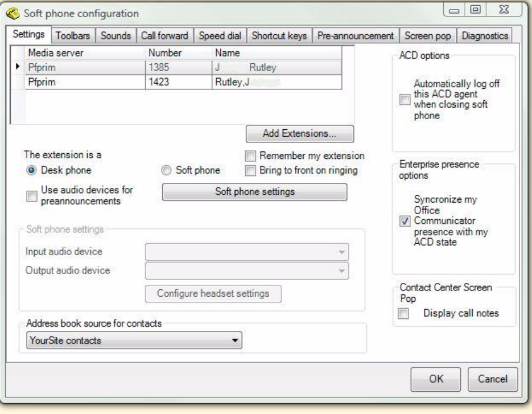Switch to the Speed dial tab
Viewport: 532px width, 414px height.
[220, 36]
